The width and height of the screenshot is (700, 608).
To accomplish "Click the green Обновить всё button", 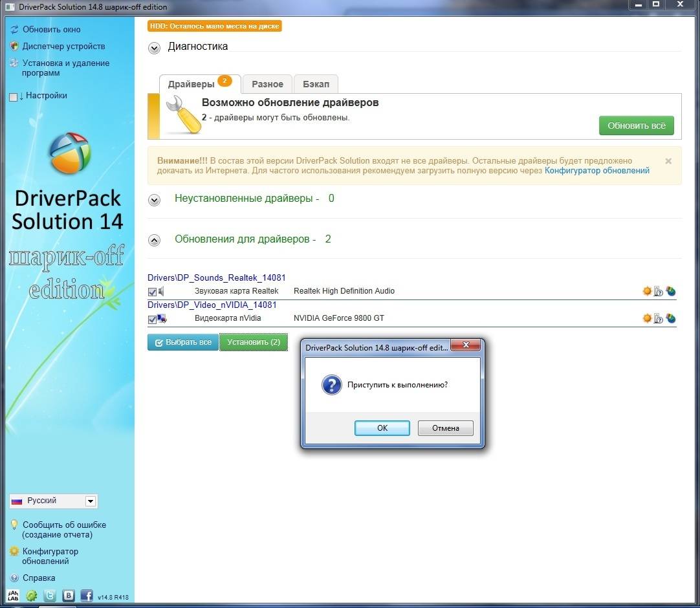I will 636,126.
